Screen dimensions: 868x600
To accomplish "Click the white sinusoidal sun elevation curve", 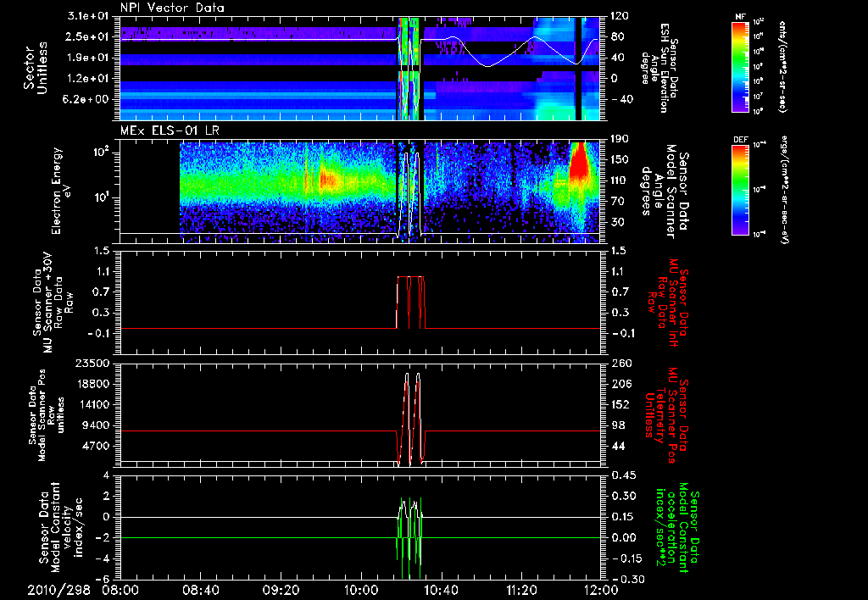I will pyautogui.click(x=509, y=51).
